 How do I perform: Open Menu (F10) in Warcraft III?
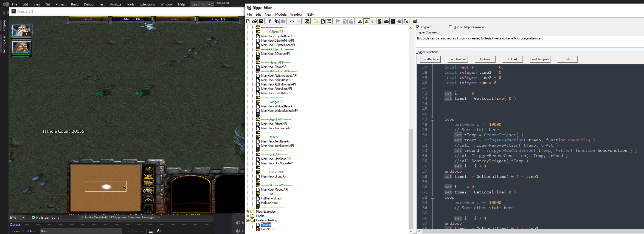132,19
